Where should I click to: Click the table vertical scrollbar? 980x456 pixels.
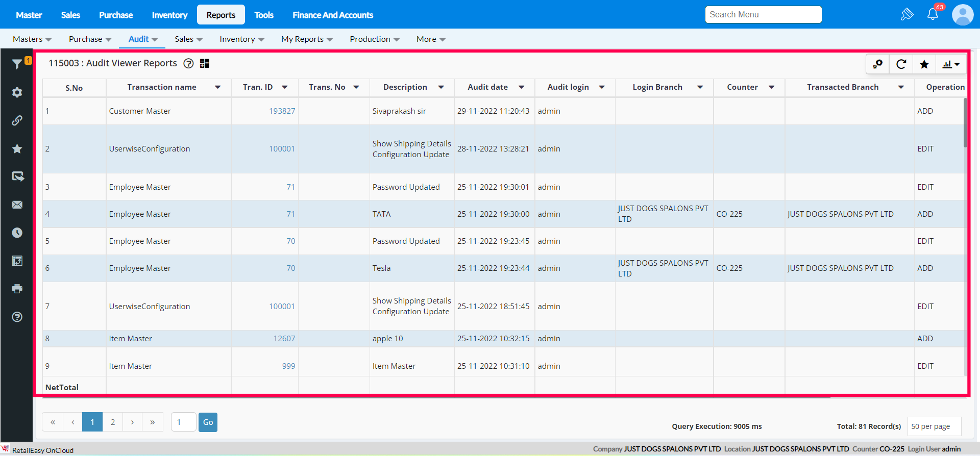pyautogui.click(x=965, y=122)
